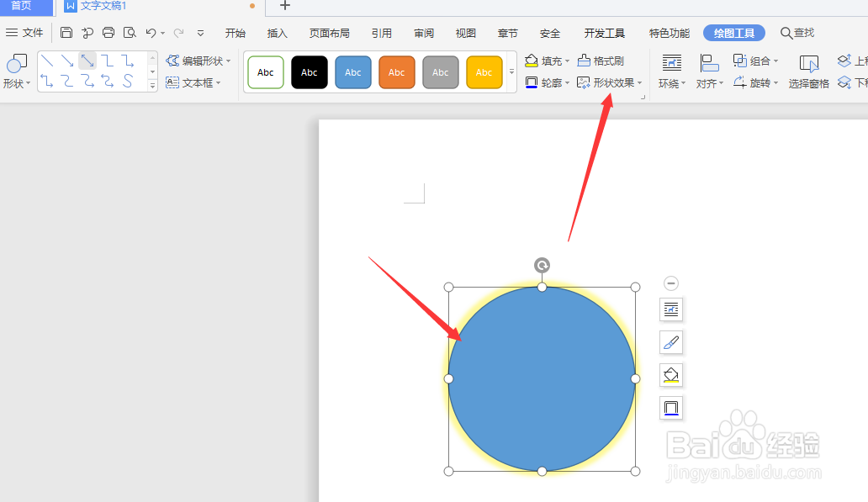Open the File (文件) menu
This screenshot has height=502, width=868.
[24, 33]
